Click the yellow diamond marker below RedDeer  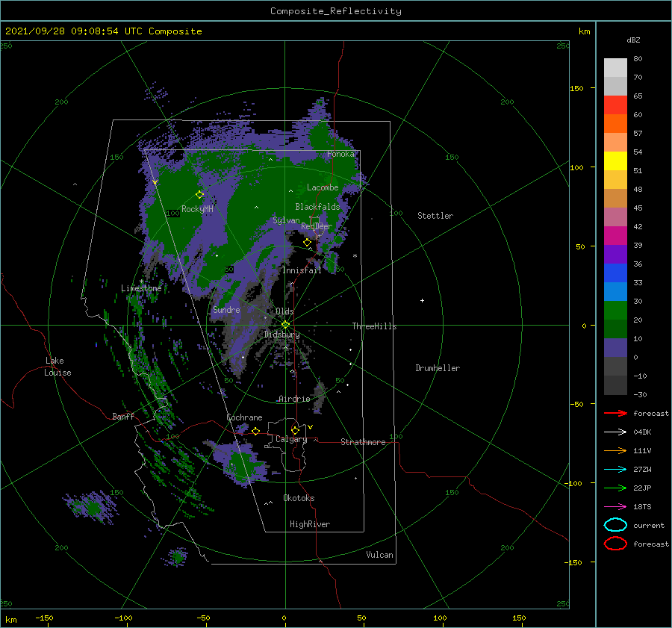point(308,243)
